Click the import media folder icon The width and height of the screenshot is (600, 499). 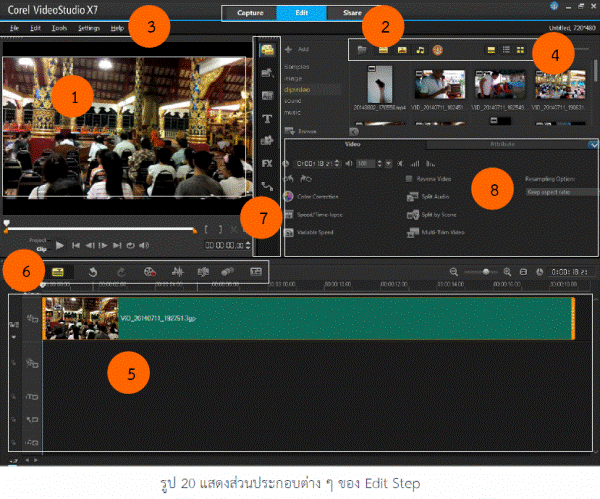(x=362, y=50)
